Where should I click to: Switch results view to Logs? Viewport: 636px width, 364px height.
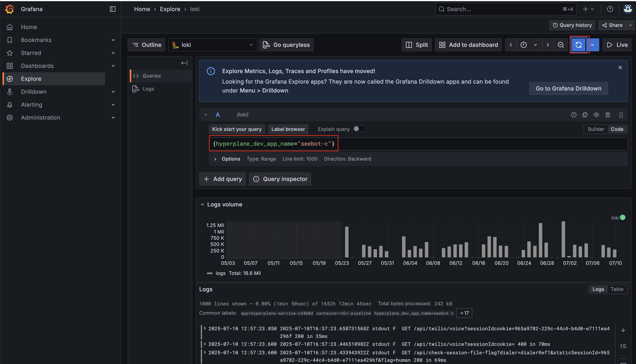coord(598,289)
